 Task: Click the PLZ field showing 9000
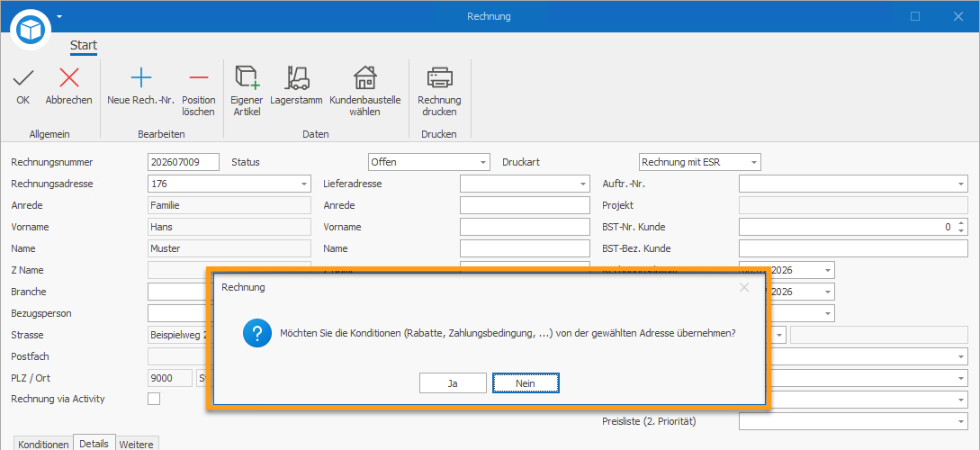point(169,378)
